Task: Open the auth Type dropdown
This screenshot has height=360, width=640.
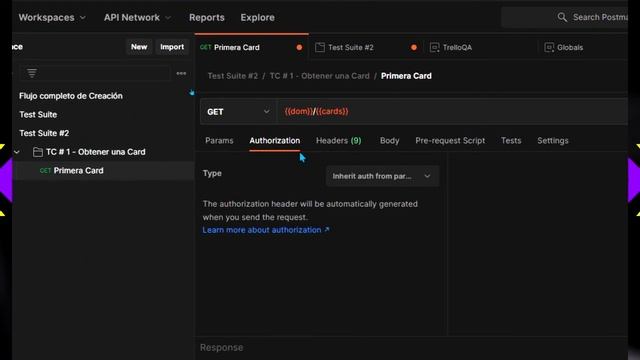Action: 382,176
